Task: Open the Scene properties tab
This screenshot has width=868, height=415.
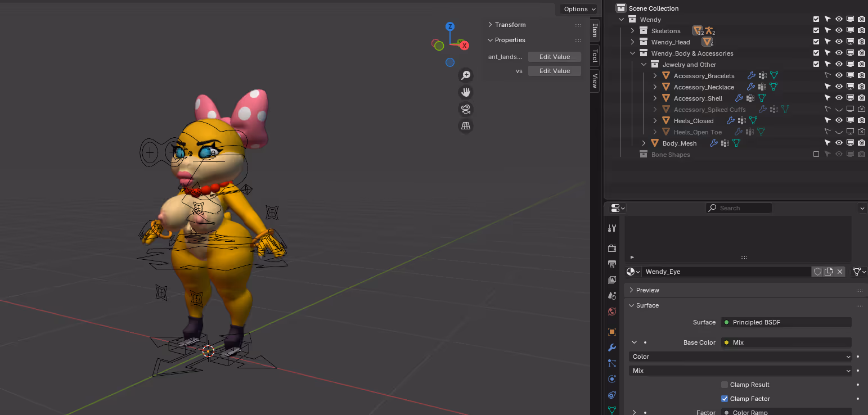Action: tap(612, 295)
